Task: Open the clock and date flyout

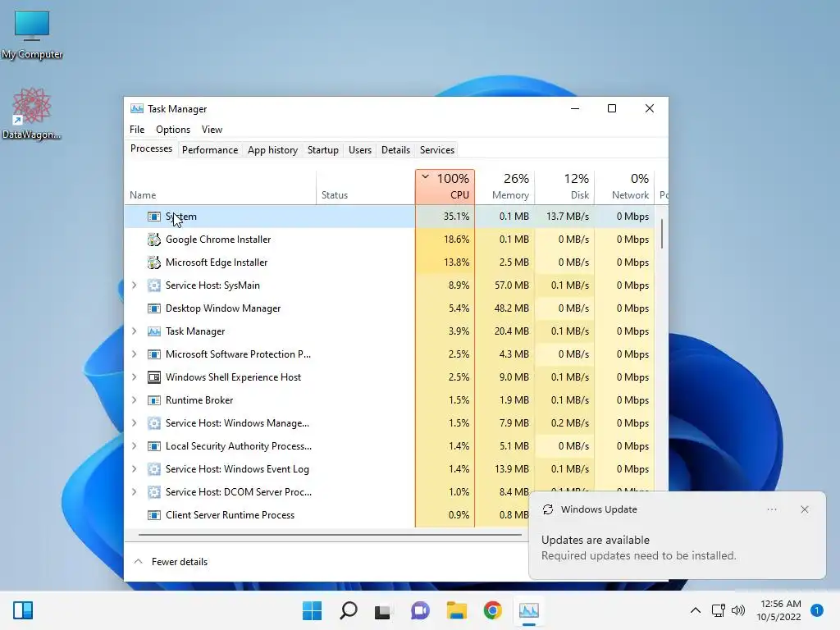Action: tap(779, 610)
